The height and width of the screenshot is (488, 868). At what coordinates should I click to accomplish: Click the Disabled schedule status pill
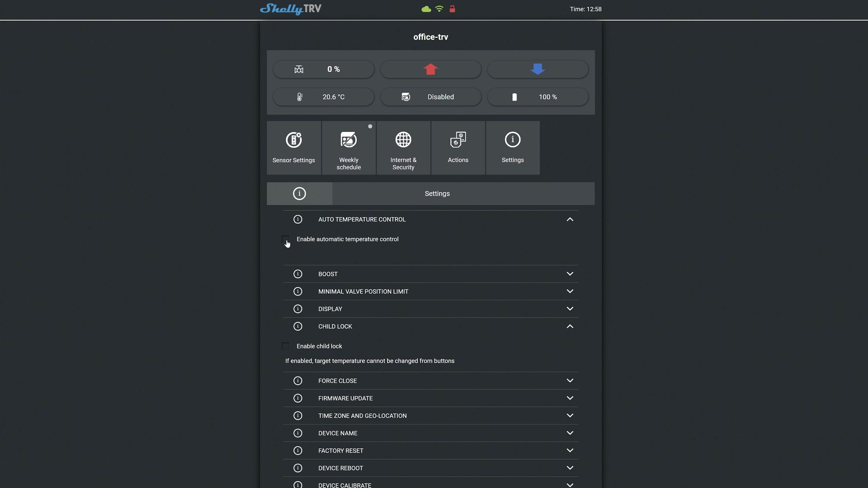[x=431, y=97]
